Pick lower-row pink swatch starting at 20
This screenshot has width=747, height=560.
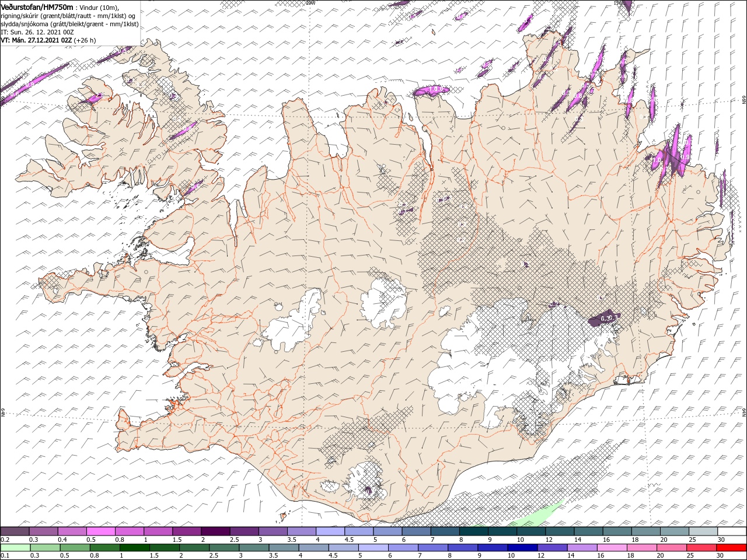click(671, 548)
